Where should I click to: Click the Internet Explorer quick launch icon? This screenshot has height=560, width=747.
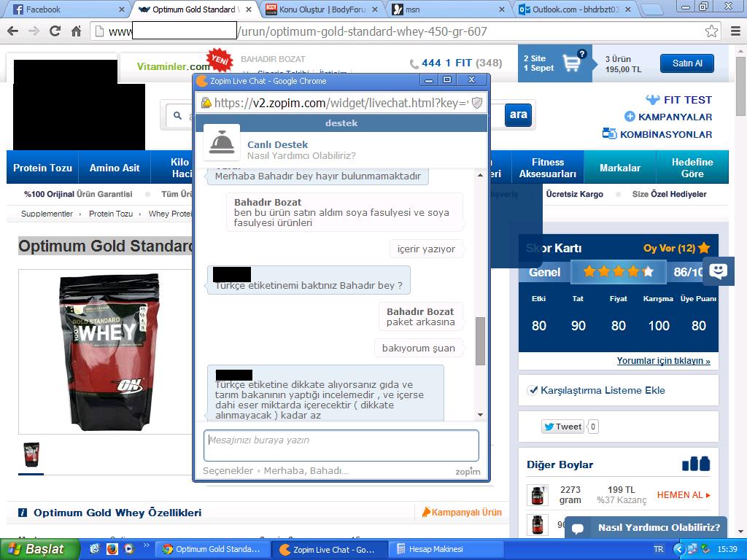coord(95,549)
